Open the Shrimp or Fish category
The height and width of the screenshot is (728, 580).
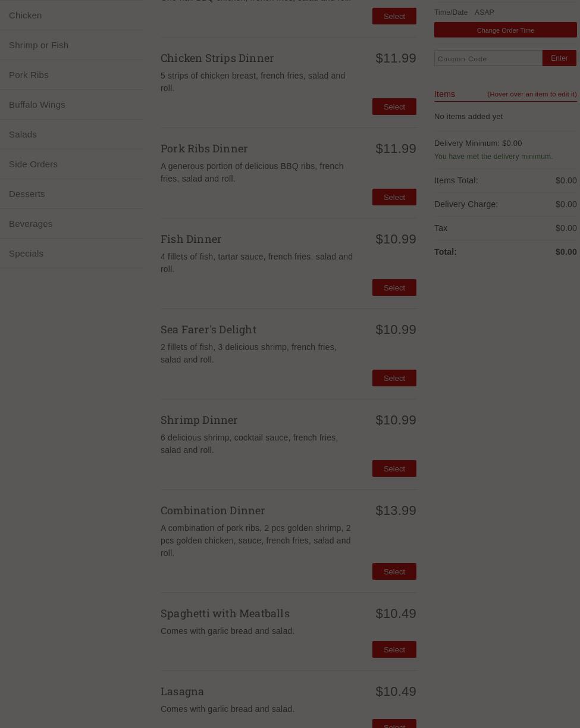click(x=39, y=45)
